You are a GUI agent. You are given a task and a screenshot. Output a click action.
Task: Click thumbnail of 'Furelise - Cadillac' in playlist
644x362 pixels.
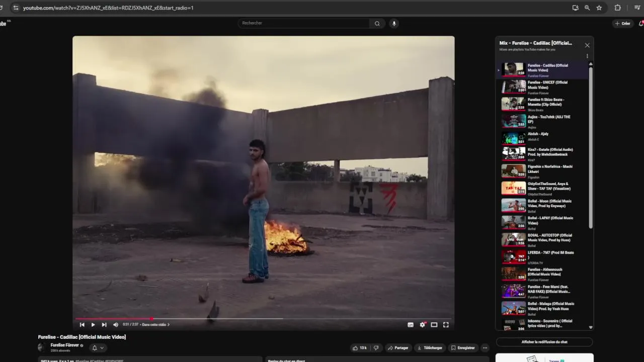click(x=514, y=69)
